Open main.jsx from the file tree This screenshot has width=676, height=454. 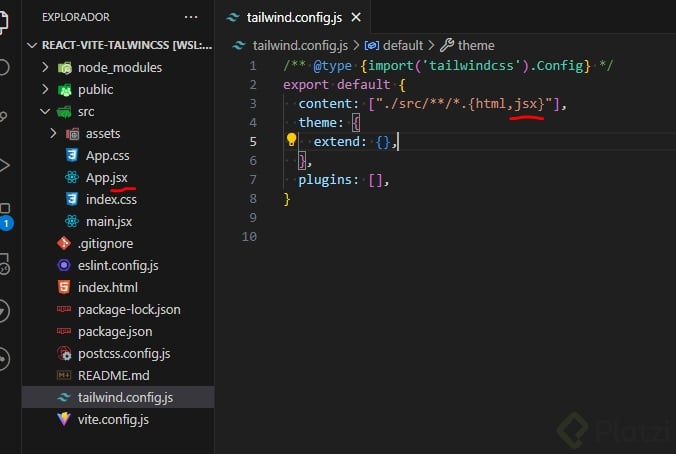tap(109, 222)
